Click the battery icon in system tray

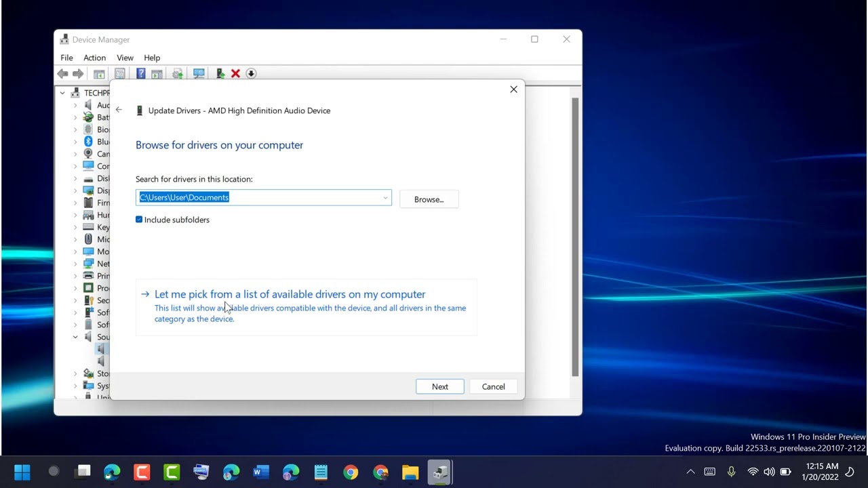point(785,472)
